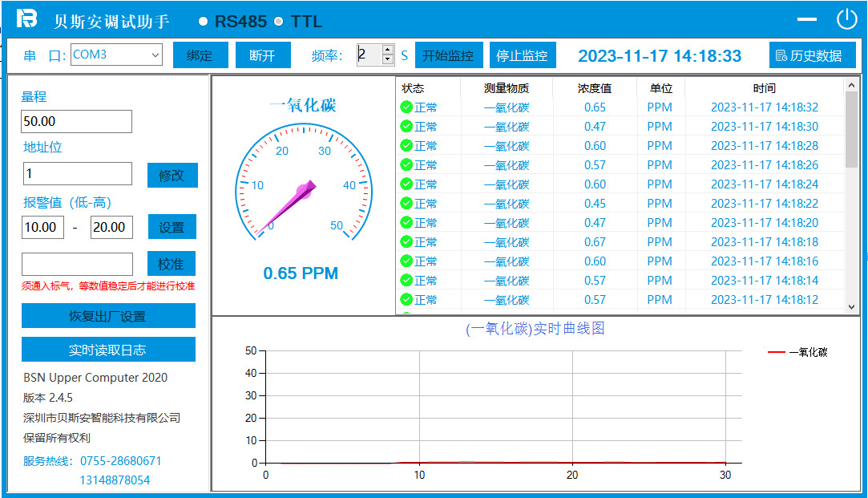Increase frequency with up stepper arrow
Viewport: 868px width, 498px height.
click(x=388, y=50)
